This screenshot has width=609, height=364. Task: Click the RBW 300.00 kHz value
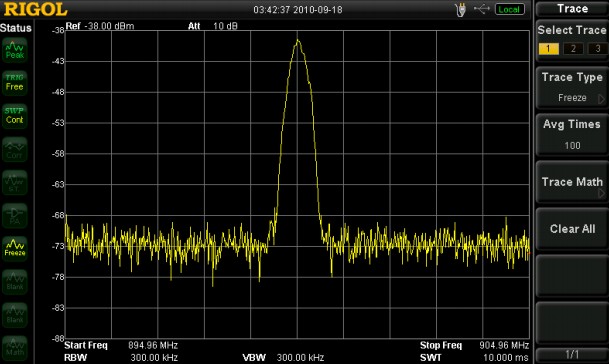[154, 357]
